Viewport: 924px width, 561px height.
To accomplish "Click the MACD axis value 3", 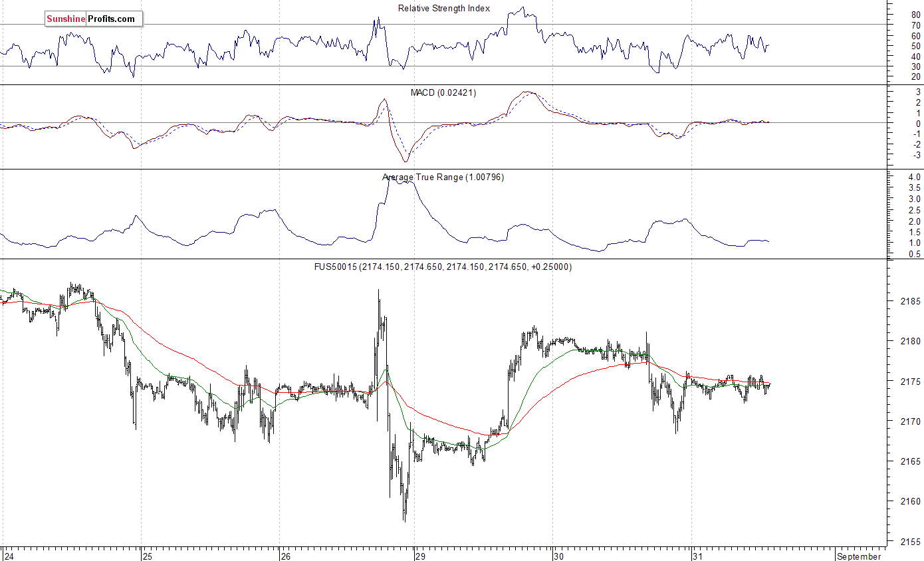I will coord(918,92).
